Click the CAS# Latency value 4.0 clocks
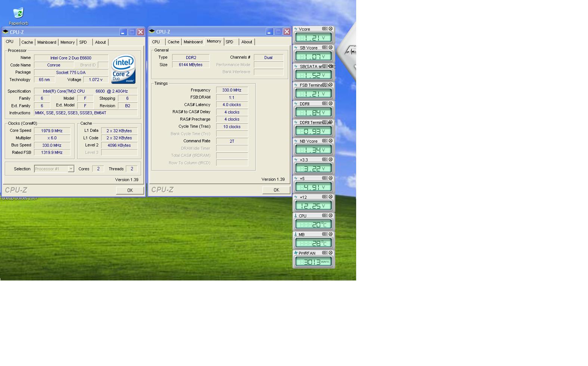The width and height of the screenshot is (588, 366). click(x=232, y=105)
